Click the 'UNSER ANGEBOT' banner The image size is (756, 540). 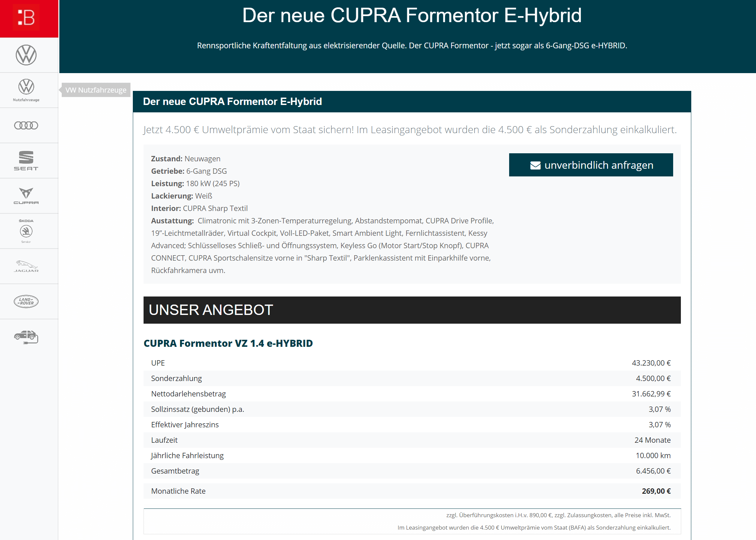412,310
